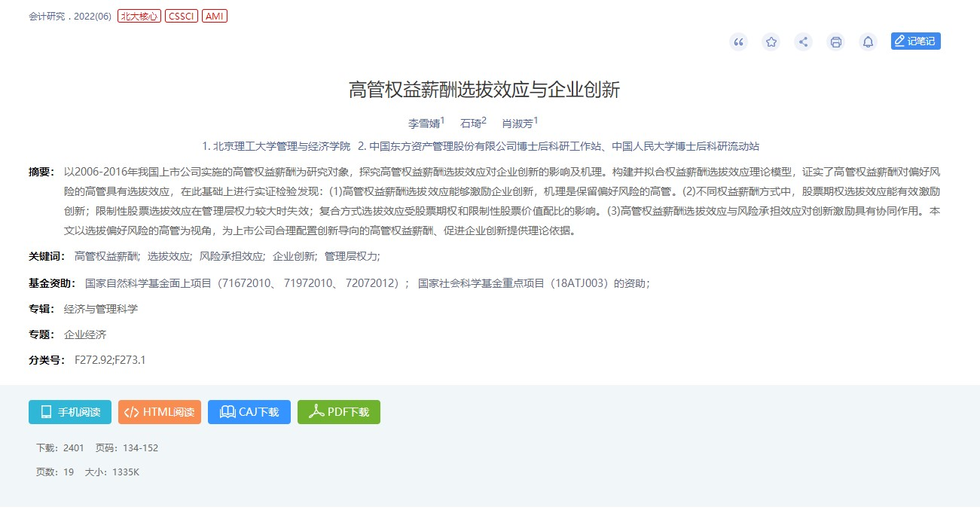This screenshot has height=510, width=980.
Task: Click keyword 高管权益薪酬
Action: pyautogui.click(x=106, y=256)
